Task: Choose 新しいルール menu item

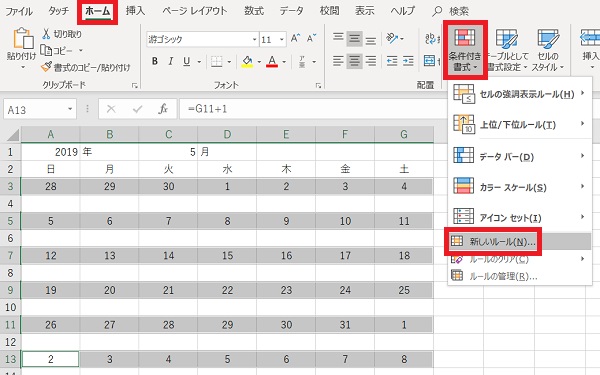Action: pos(520,241)
